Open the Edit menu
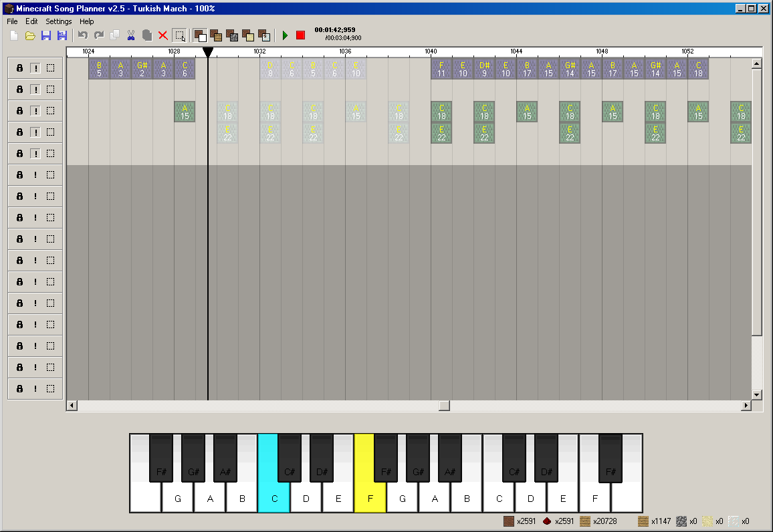The height and width of the screenshot is (532, 773). tap(31, 21)
